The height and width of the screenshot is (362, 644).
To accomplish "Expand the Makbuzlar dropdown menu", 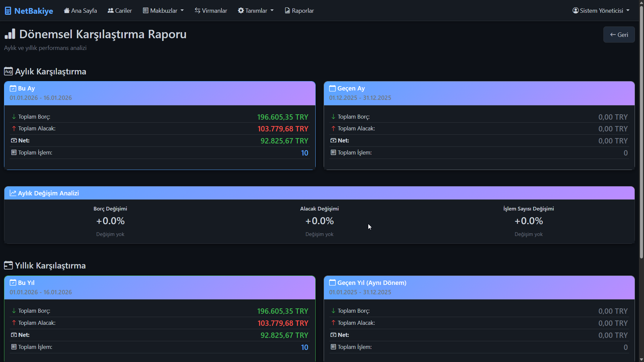I will 163,11.
